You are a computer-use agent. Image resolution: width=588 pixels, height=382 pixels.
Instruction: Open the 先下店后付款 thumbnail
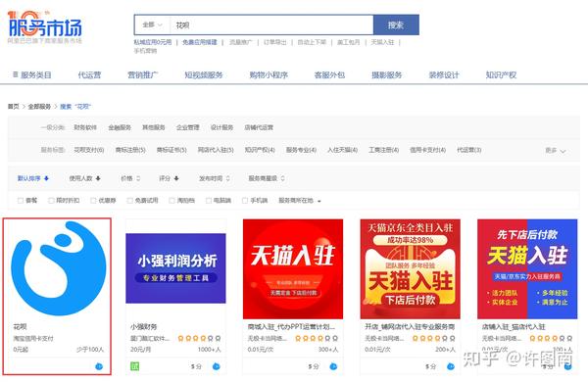point(527,269)
